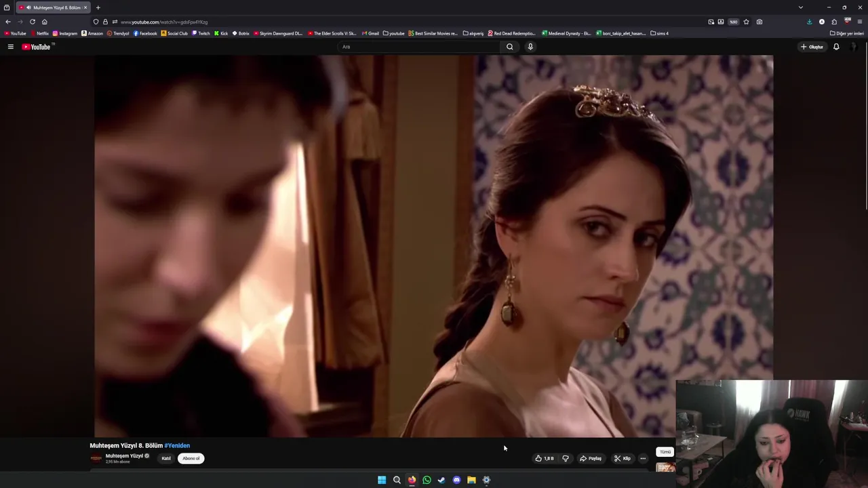Viewport: 868px width, 488px height.
Task: Click Paylaş share button
Action: tap(591, 458)
